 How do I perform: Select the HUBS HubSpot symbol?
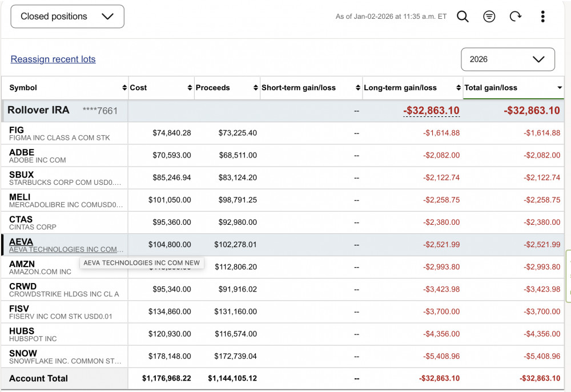(22, 331)
